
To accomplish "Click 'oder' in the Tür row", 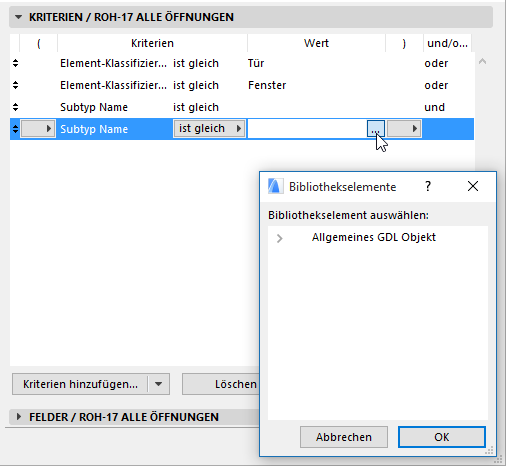I will coord(436,63).
